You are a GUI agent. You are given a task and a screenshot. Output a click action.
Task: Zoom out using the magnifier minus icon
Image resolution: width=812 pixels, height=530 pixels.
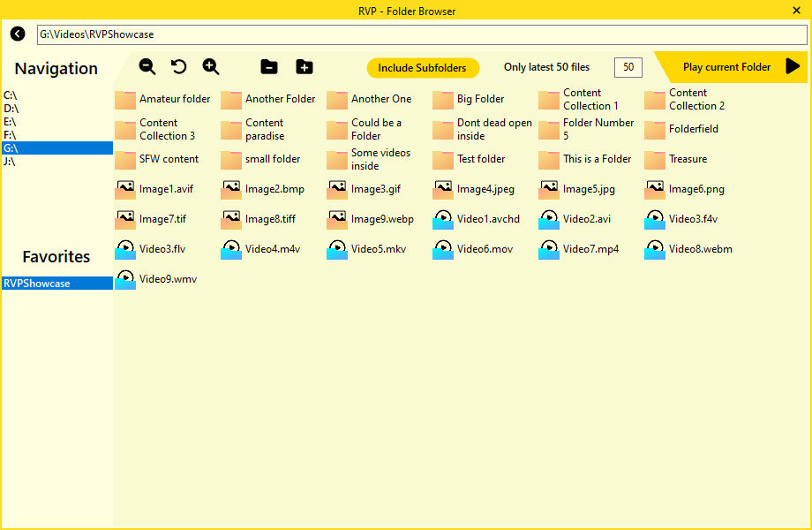point(147,67)
